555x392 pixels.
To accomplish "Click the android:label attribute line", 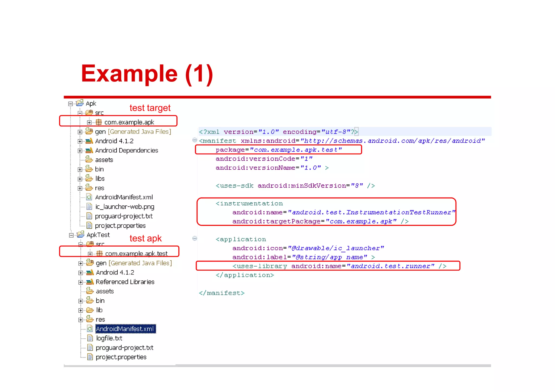I will (304, 257).
